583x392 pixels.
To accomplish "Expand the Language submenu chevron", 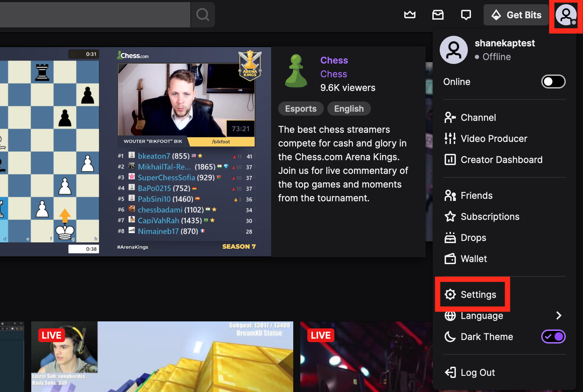I will pyautogui.click(x=558, y=315).
